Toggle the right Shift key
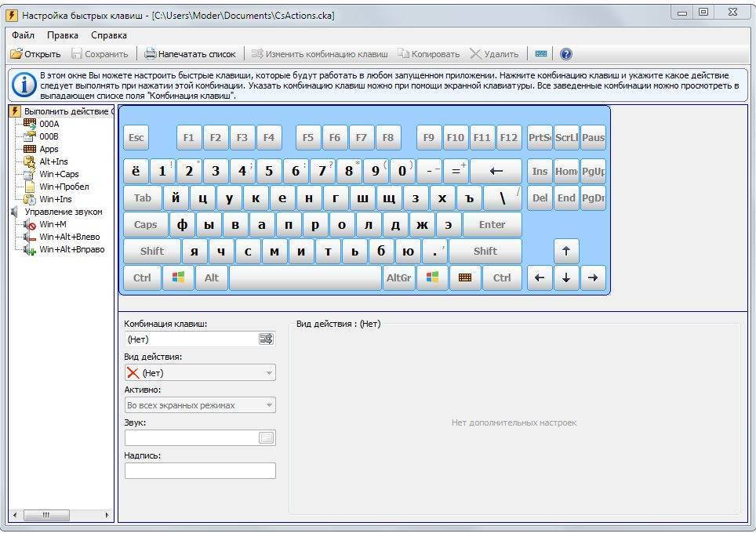 485,251
